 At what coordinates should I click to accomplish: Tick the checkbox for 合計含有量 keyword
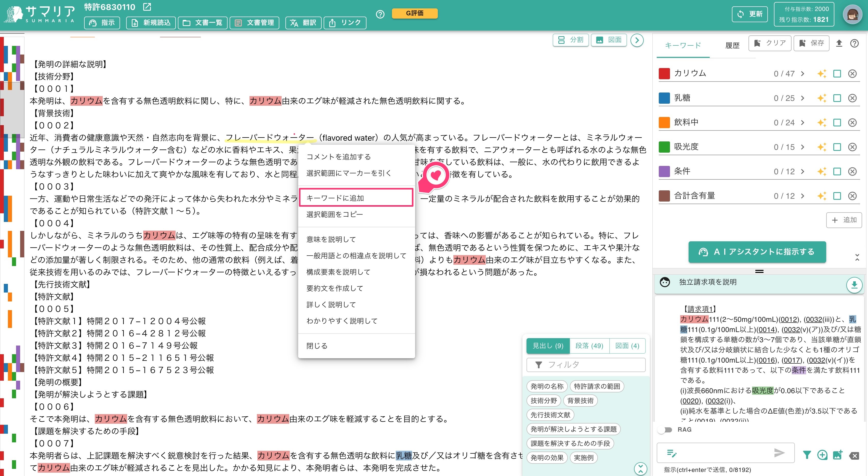point(837,196)
